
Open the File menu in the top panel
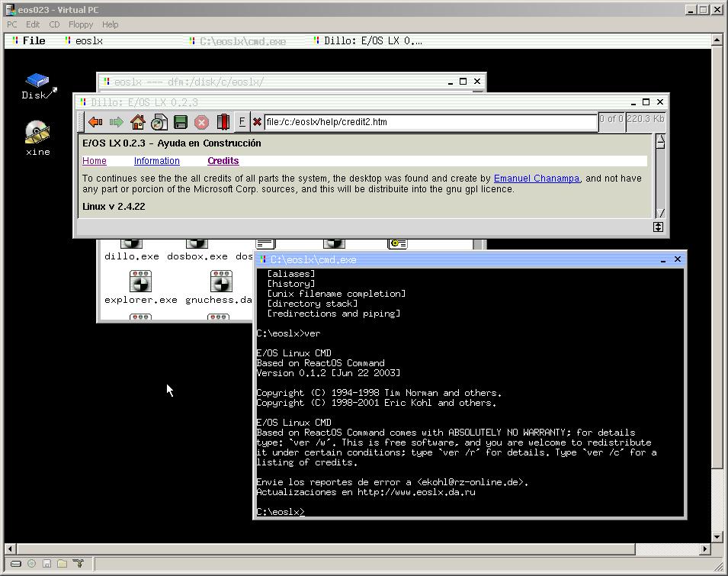pos(29,41)
